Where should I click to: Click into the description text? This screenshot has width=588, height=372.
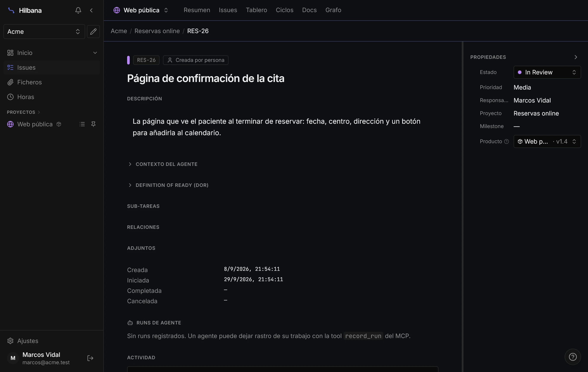click(276, 127)
